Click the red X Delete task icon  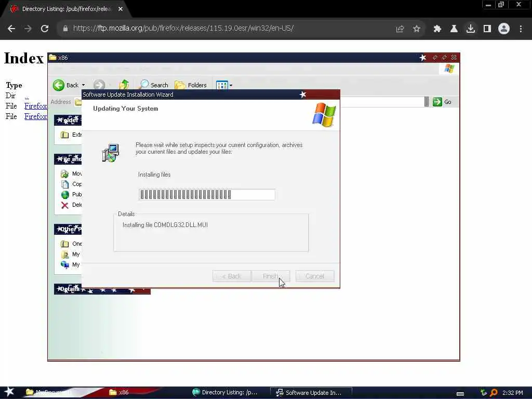click(x=64, y=205)
